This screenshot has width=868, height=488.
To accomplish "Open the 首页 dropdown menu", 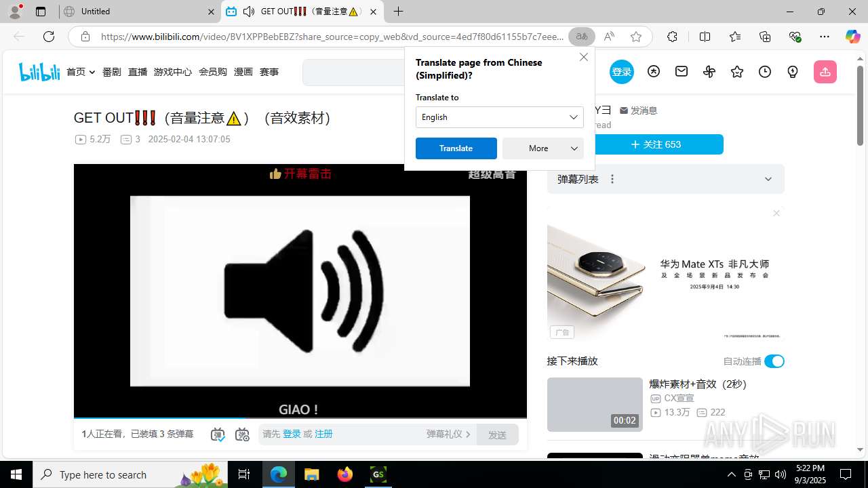I will point(81,72).
